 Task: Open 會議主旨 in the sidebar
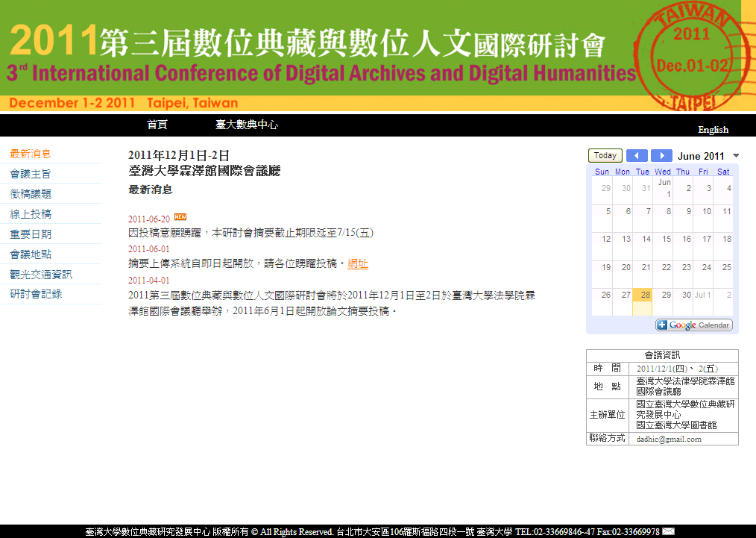31,174
